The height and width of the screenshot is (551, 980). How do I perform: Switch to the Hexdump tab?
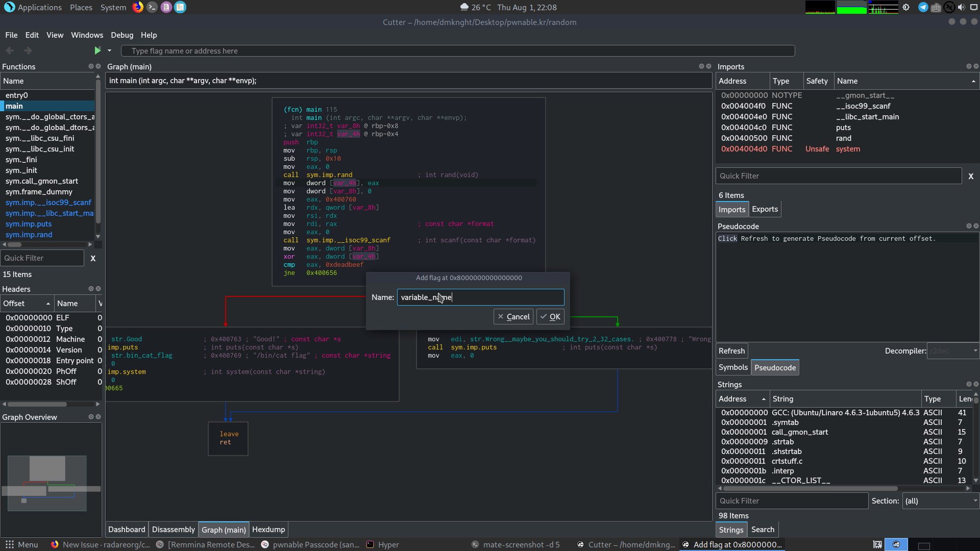point(268,530)
